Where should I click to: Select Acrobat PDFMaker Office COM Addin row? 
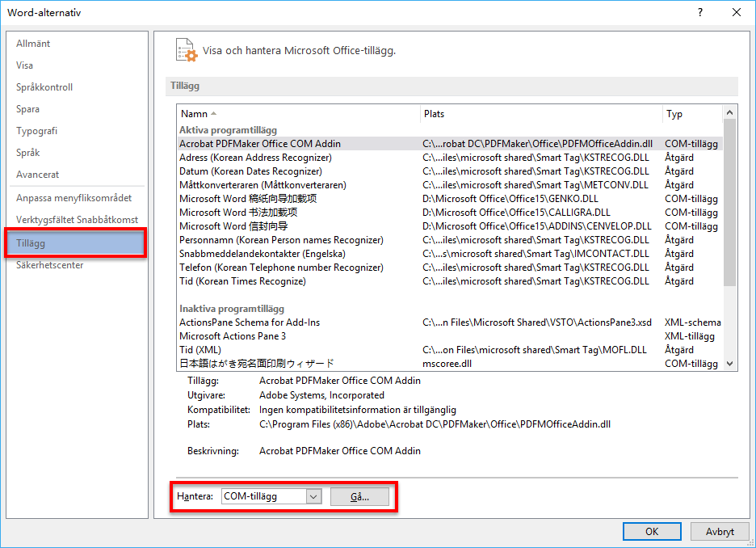pos(450,144)
